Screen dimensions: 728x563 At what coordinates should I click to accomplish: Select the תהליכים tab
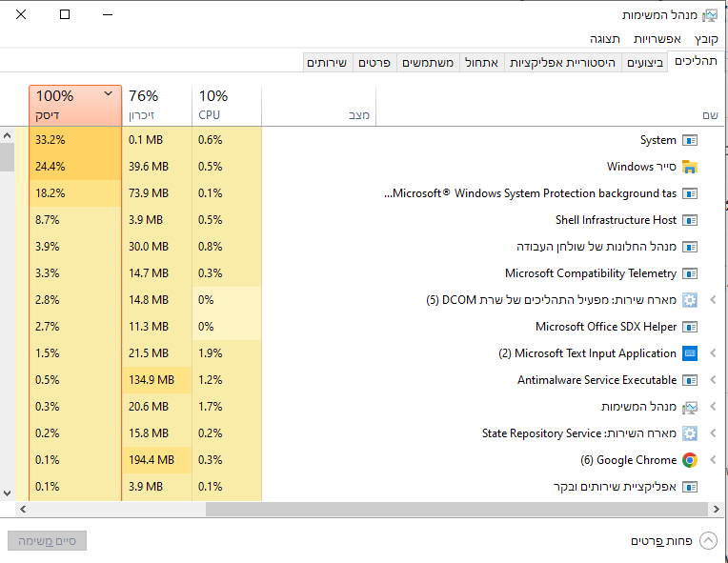(696, 61)
